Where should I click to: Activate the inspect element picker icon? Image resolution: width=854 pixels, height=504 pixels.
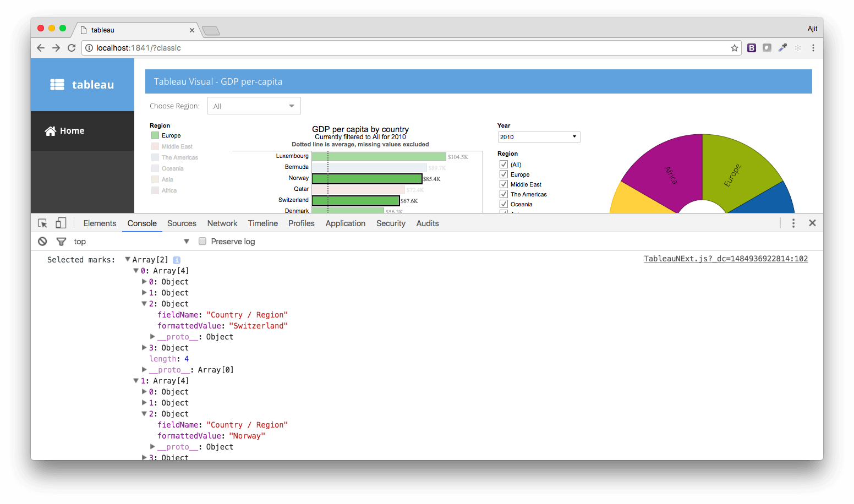[42, 223]
